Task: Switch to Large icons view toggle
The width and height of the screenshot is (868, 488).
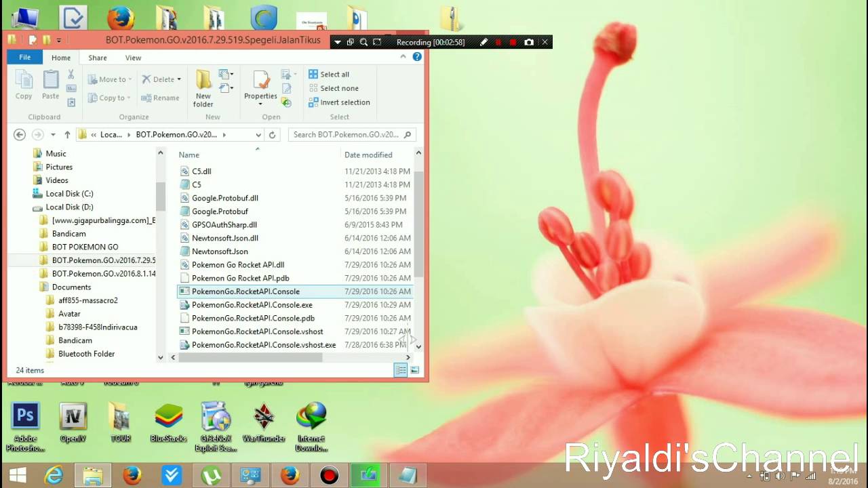Action: (x=414, y=370)
